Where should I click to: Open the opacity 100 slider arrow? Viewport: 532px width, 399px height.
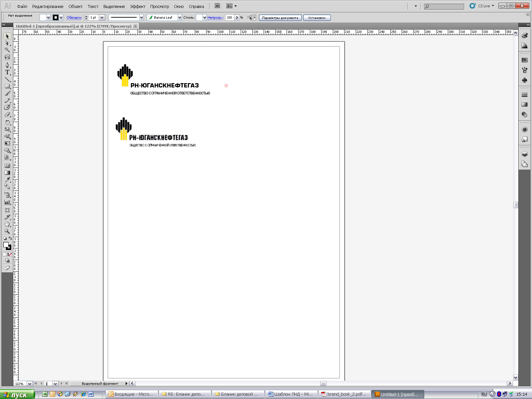coord(237,18)
